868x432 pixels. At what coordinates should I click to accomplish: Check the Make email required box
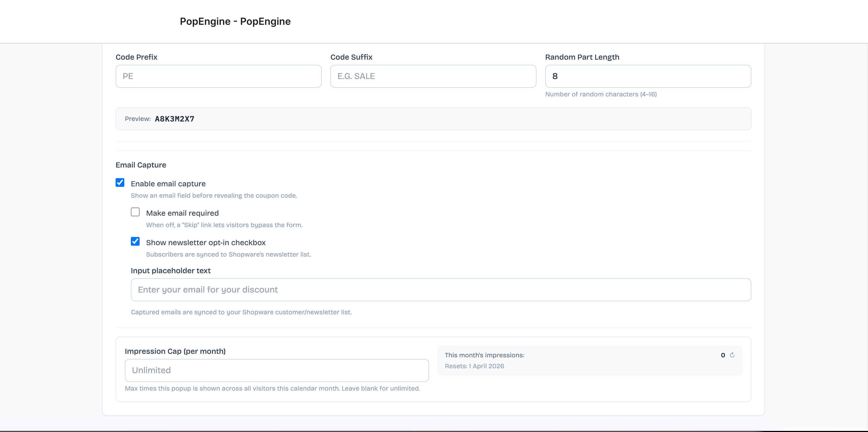(x=135, y=212)
